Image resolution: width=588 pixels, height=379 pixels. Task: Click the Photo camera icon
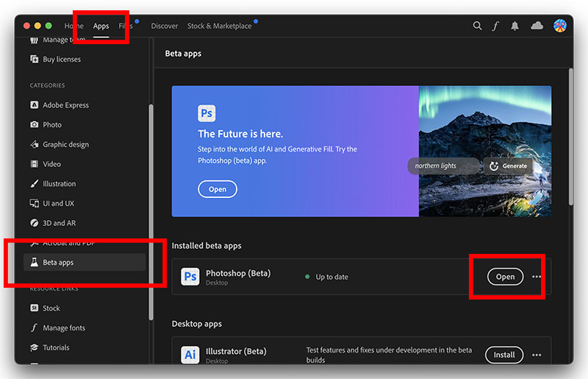34,124
